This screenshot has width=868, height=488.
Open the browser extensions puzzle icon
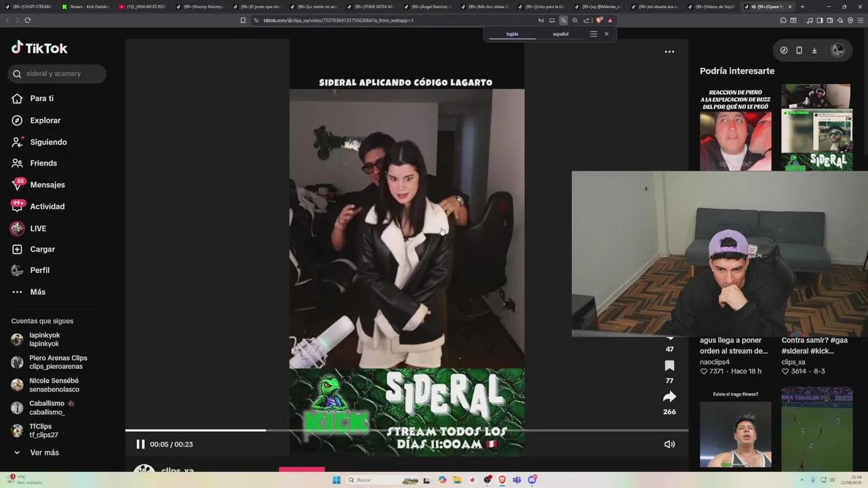coord(783,20)
